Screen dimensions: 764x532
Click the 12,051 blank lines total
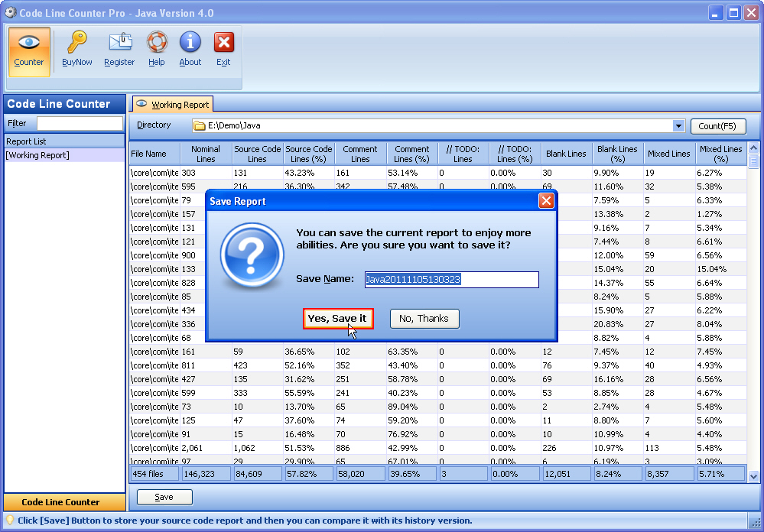click(x=567, y=474)
